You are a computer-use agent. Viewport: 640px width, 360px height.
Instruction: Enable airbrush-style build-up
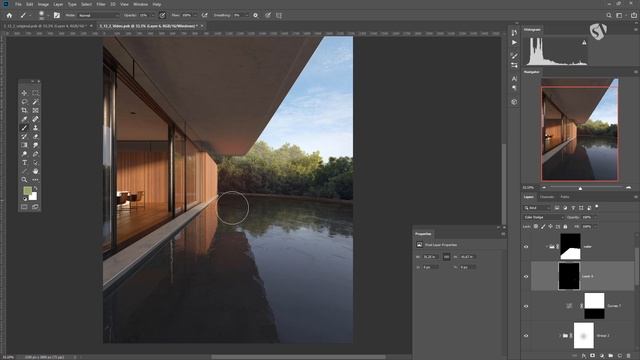tap(204, 15)
